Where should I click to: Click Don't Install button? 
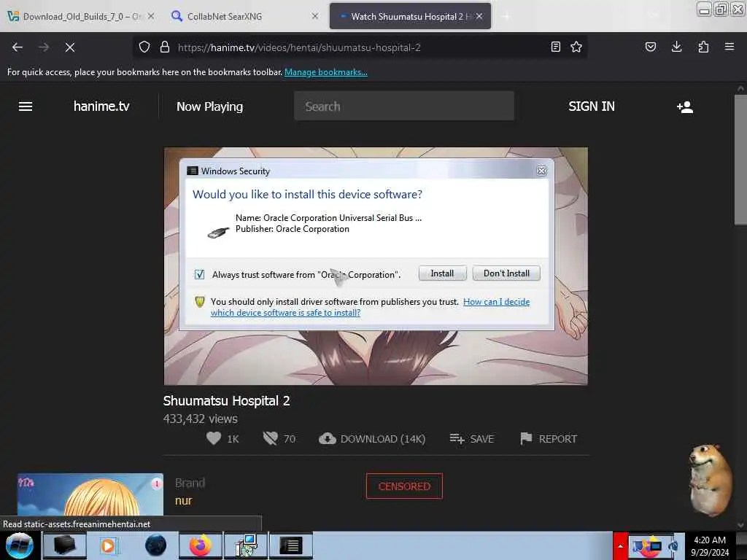(506, 273)
